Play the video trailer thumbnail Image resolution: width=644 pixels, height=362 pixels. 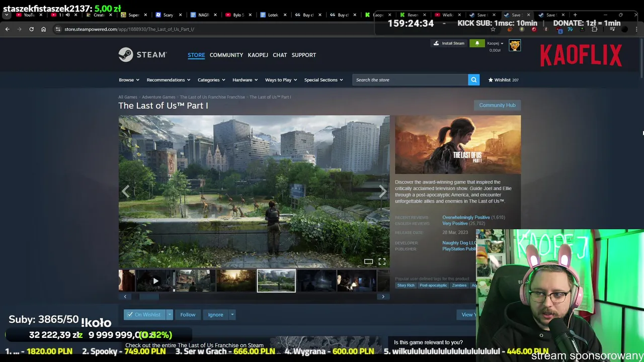(155, 281)
